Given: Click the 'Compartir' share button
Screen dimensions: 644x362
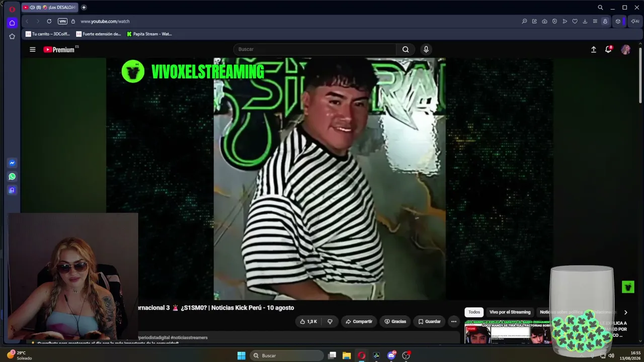Looking at the screenshot, I should tap(359, 321).
